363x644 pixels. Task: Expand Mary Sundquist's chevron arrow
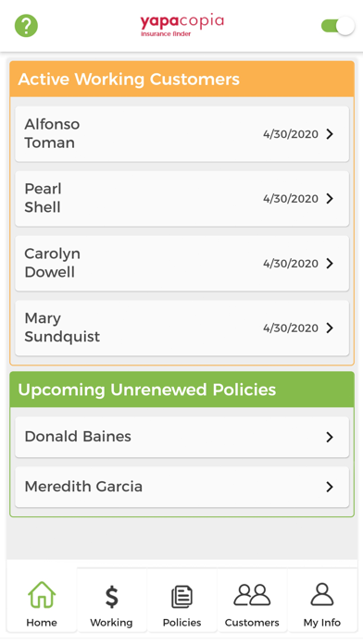coord(330,328)
